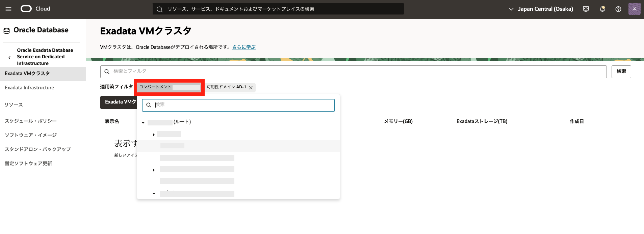Open the hamburger navigation menu

[x=8, y=9]
